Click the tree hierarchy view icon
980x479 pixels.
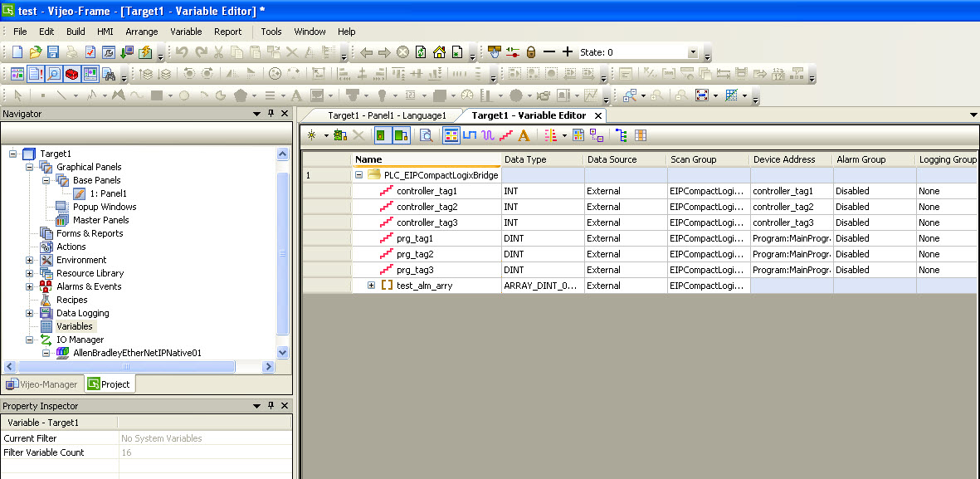[x=622, y=135]
